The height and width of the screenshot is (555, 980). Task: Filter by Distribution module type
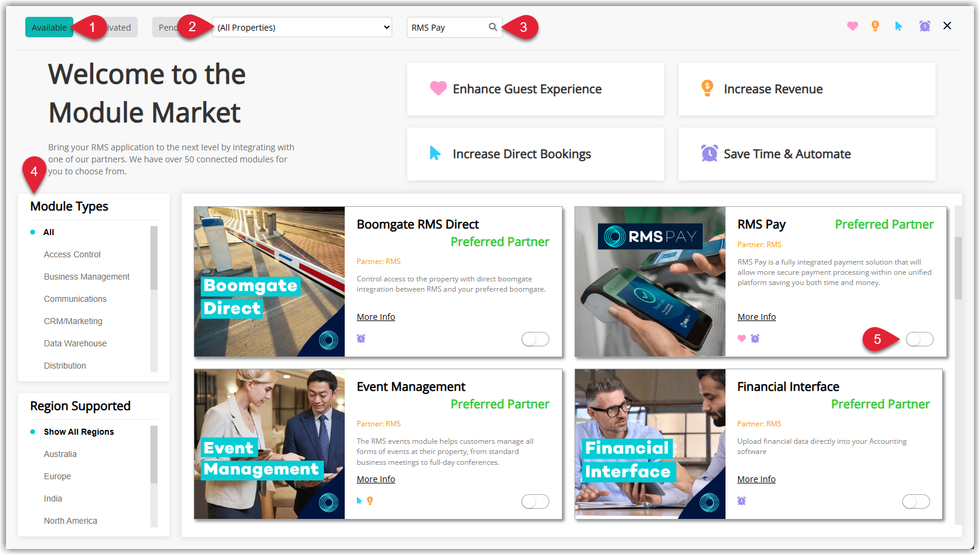pos(65,366)
